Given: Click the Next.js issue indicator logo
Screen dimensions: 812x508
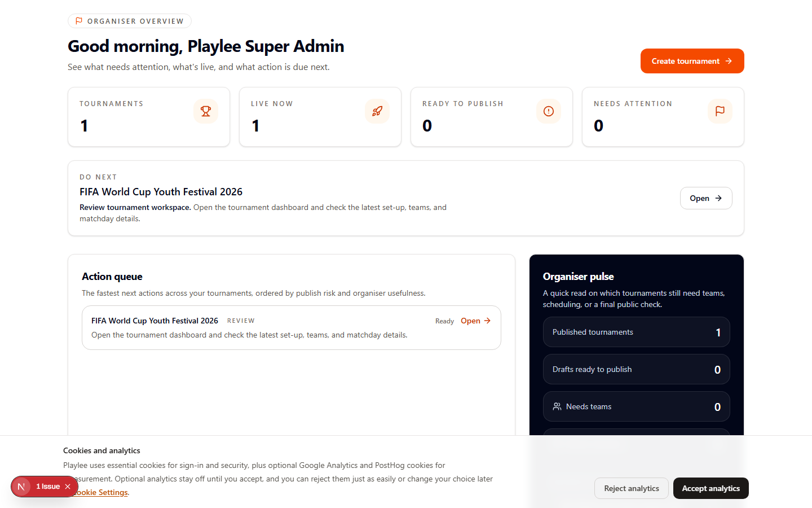Looking at the screenshot, I should click(21, 486).
